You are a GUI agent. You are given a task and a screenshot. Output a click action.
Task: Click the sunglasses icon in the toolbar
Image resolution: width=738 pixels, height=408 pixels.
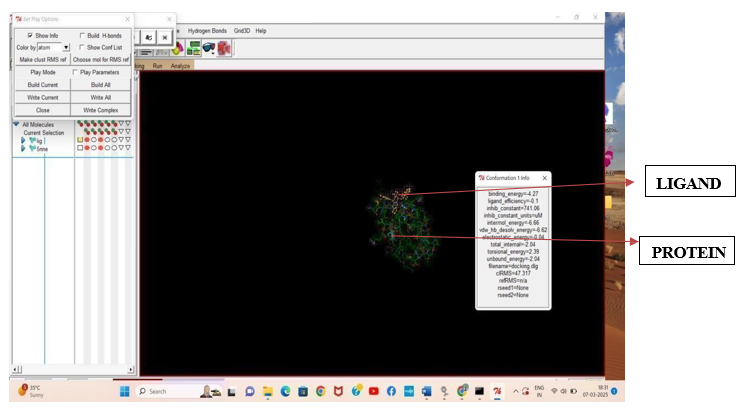click(x=209, y=48)
